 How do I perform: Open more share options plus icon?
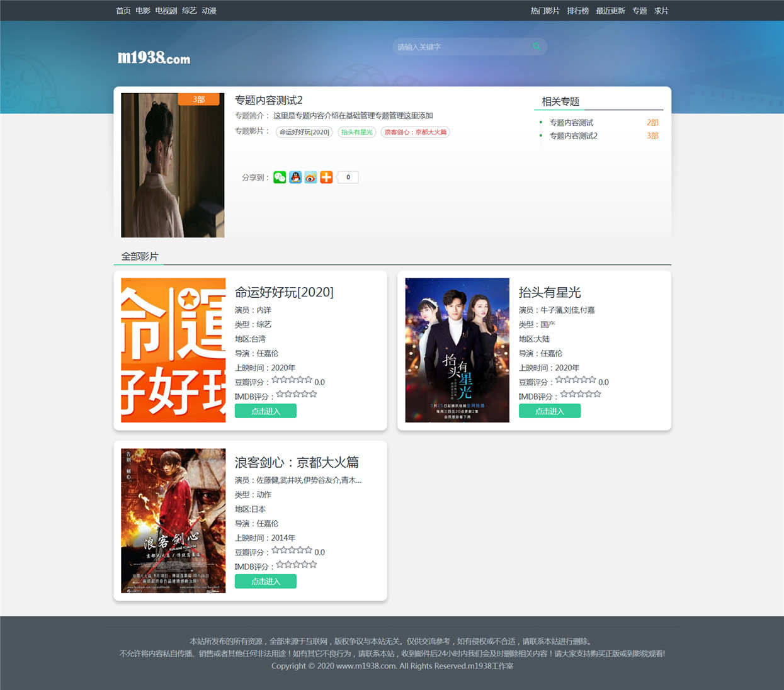click(326, 178)
